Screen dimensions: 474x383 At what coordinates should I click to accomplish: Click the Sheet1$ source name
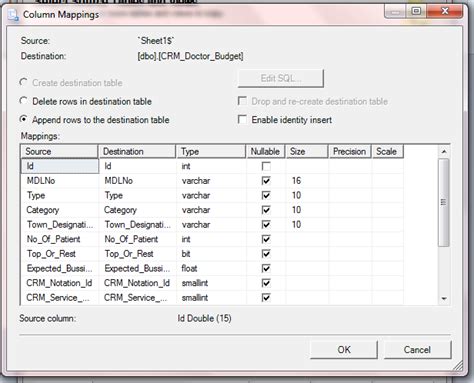(x=156, y=41)
